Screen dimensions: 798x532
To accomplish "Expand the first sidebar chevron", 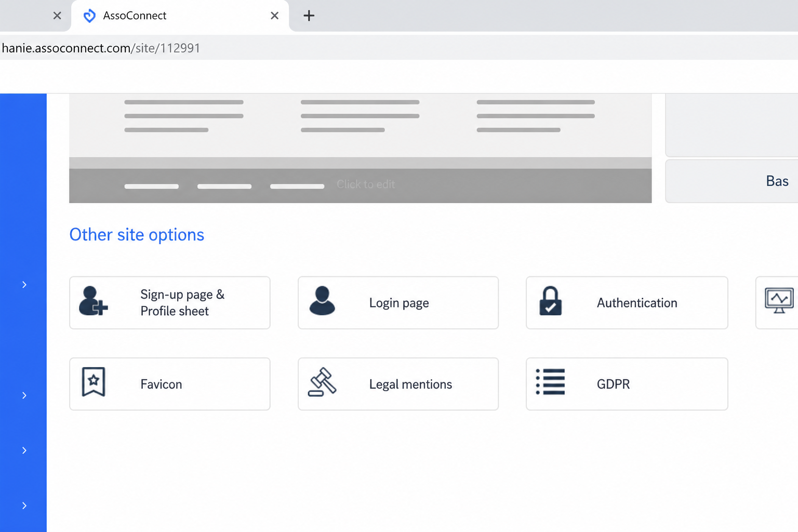I will pyautogui.click(x=24, y=285).
